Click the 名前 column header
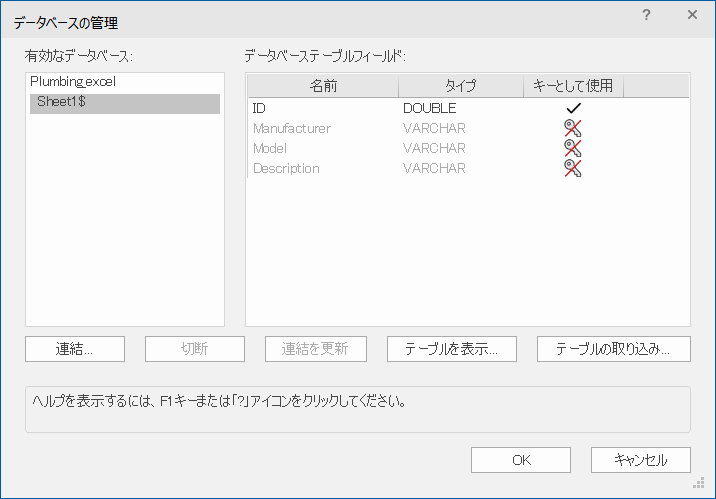This screenshot has width=716, height=499. tap(323, 86)
